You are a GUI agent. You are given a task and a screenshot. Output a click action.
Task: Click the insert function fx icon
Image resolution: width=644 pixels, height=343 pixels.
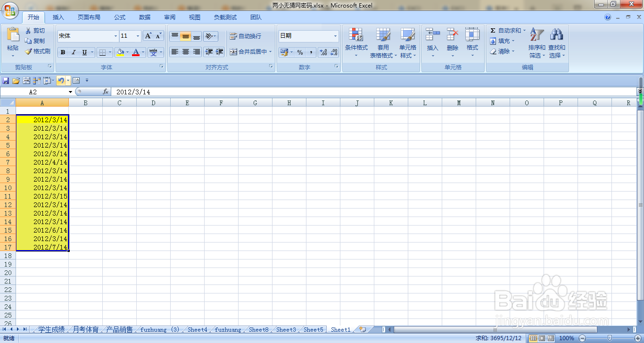point(106,92)
